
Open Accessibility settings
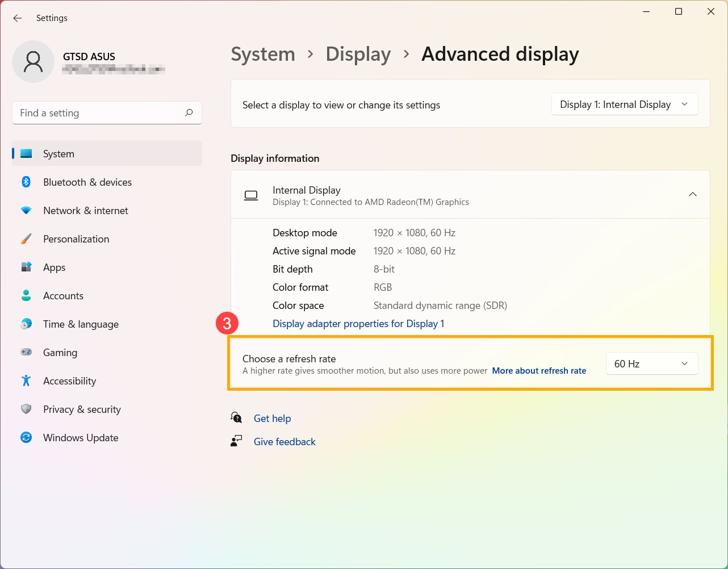pos(107,380)
